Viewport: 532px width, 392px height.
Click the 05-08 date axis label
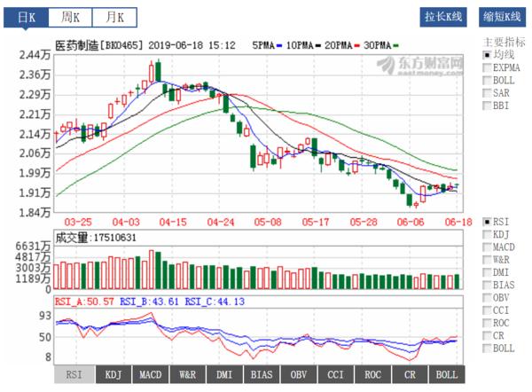pos(268,223)
